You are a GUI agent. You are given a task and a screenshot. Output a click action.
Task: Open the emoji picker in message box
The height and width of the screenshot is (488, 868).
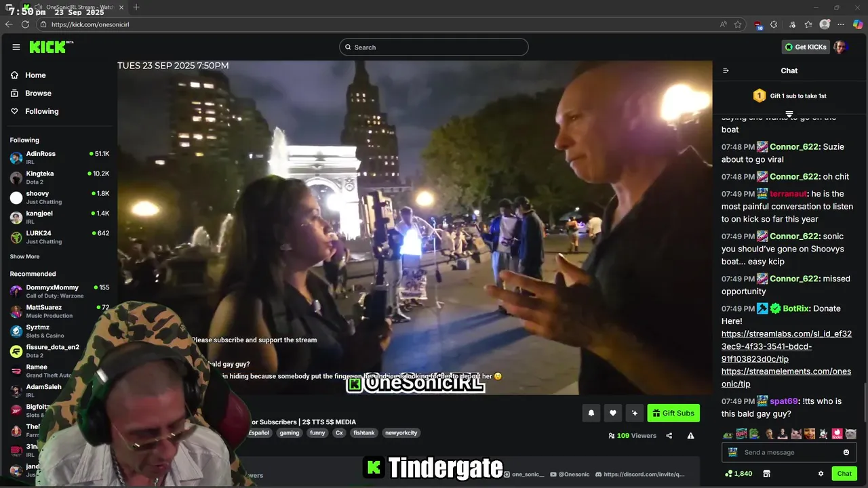pos(846,452)
